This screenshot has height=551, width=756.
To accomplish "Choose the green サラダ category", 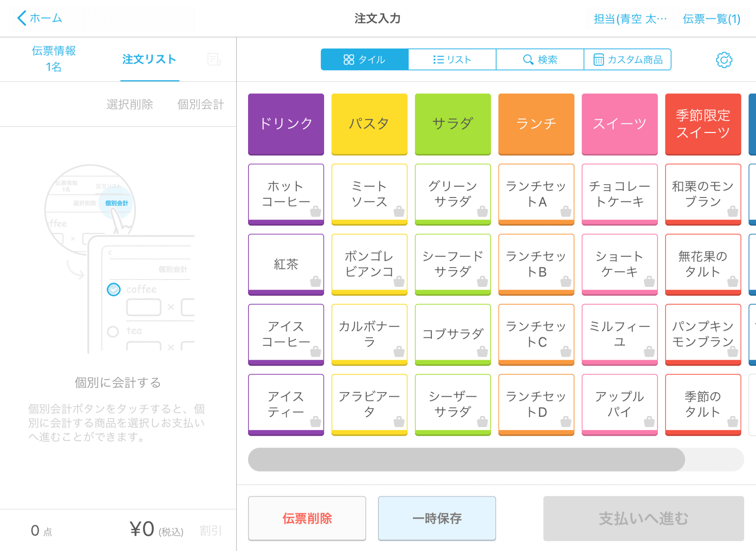I will [x=453, y=124].
